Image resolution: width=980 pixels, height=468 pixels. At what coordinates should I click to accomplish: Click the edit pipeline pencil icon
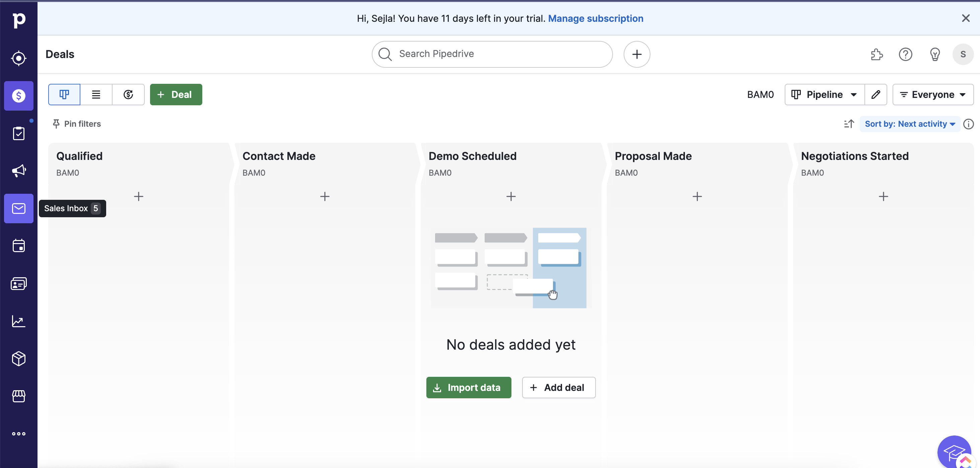[876, 95]
